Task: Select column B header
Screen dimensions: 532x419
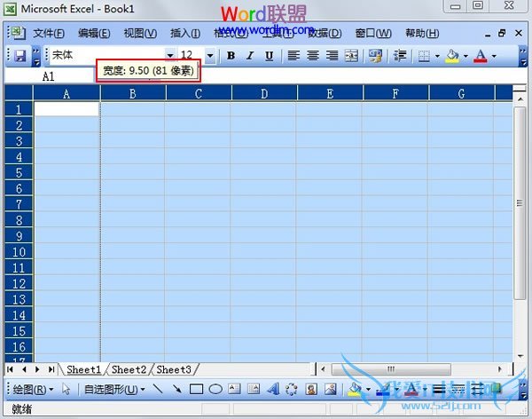Action: 133,93
